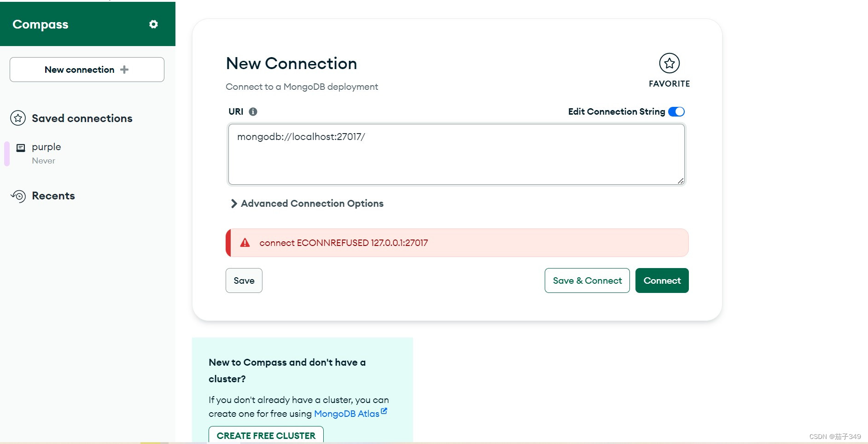
Task: Click CREATE FREE CLUSTER
Action: coord(266,435)
